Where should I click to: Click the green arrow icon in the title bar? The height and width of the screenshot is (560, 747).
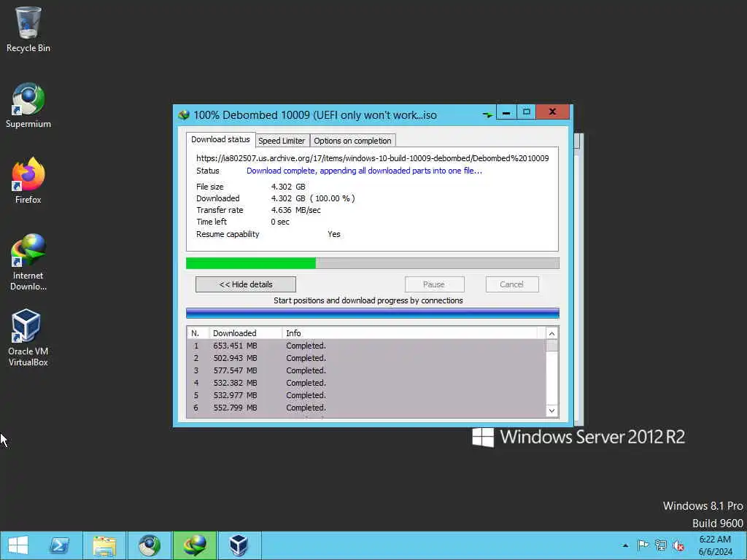(487, 114)
